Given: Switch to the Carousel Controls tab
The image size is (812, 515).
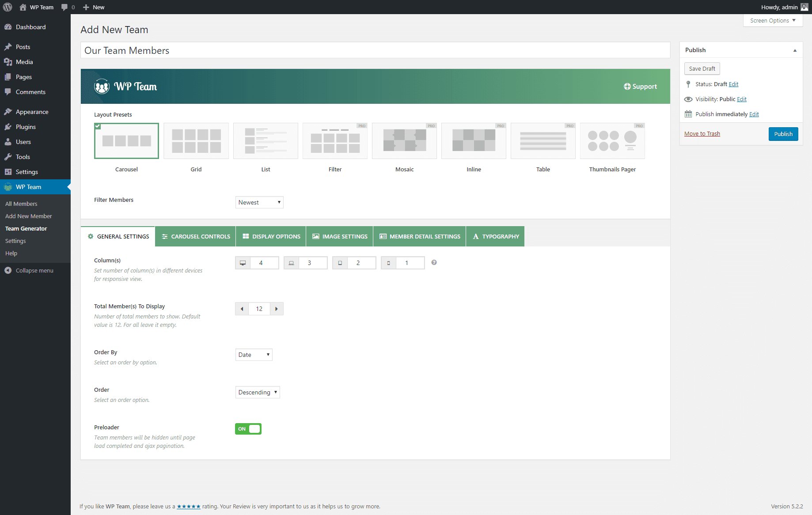Looking at the screenshot, I should [x=196, y=236].
